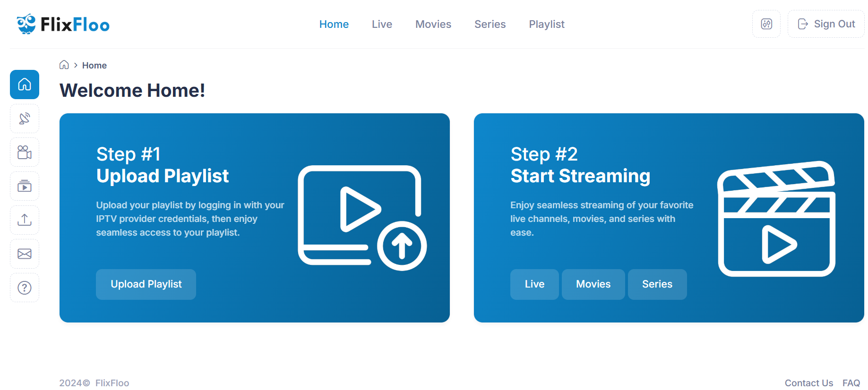This screenshot has width=868, height=390.
Task: Click the Series button in Step #2
Action: coord(657,284)
